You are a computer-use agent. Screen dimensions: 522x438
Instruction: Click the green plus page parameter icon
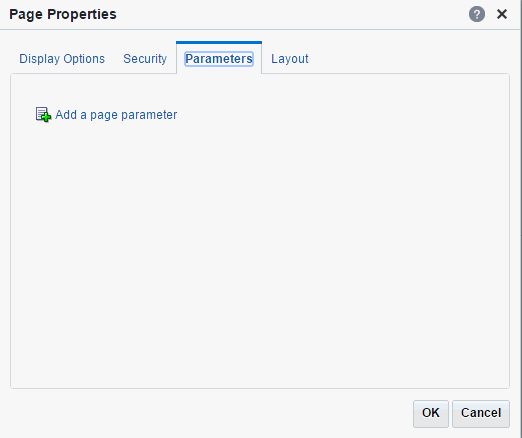point(43,115)
